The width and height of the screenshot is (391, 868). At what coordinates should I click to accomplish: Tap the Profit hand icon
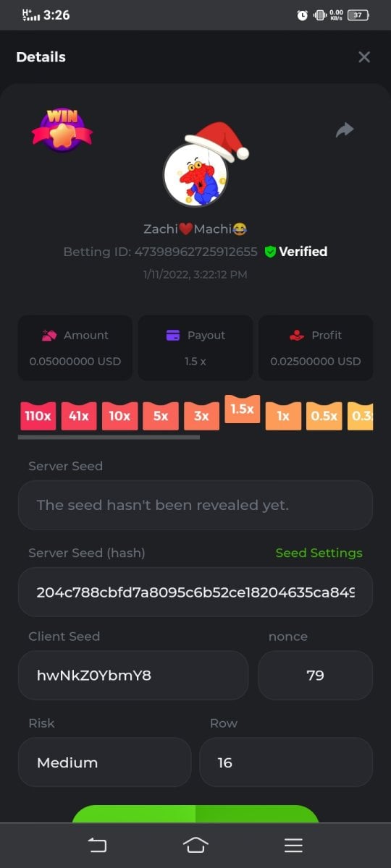point(297,335)
